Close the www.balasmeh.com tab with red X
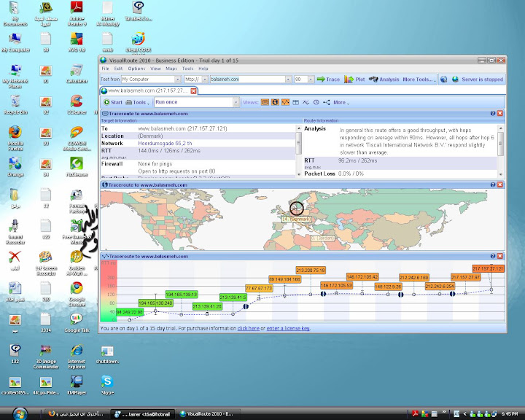 (193, 91)
